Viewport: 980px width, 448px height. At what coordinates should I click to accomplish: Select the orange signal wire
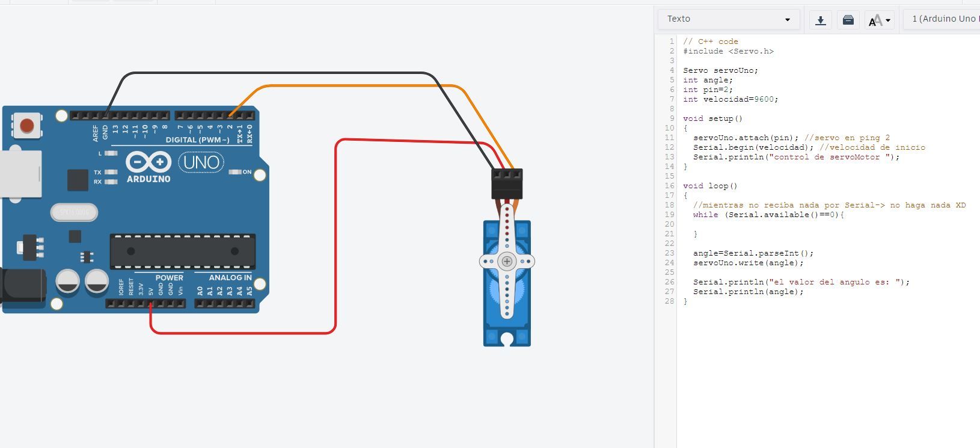[361, 86]
